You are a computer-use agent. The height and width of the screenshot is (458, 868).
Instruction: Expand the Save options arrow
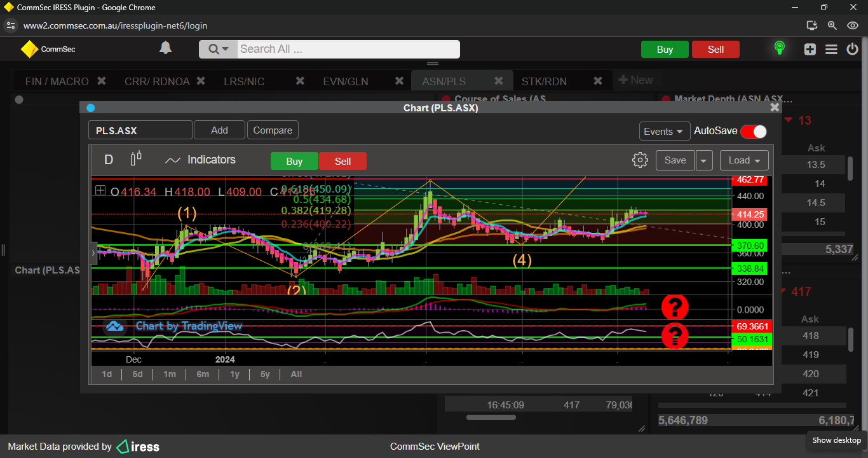click(x=704, y=160)
